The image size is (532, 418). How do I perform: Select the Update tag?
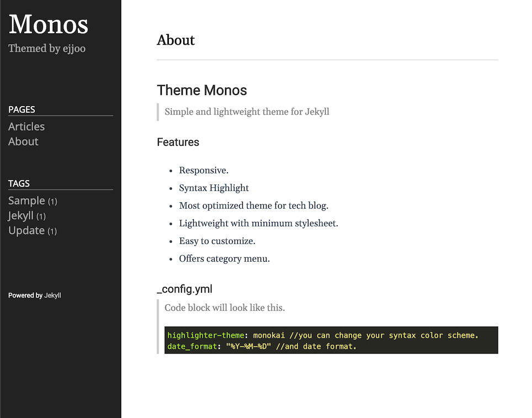point(25,230)
